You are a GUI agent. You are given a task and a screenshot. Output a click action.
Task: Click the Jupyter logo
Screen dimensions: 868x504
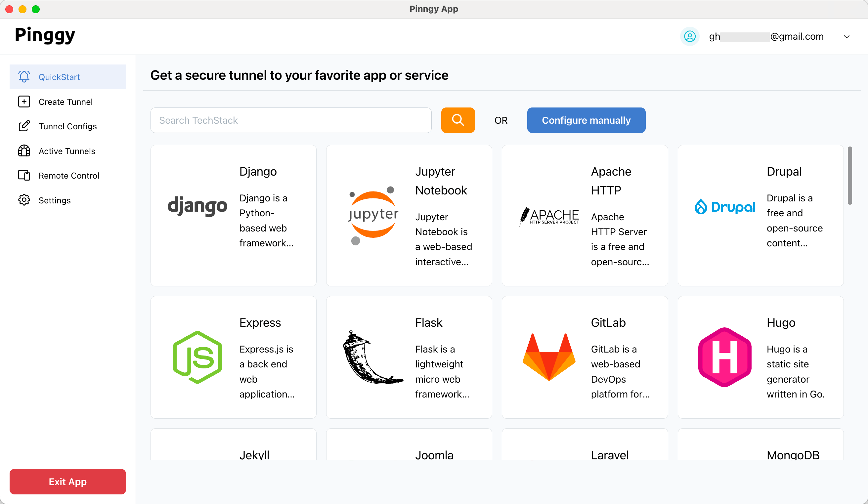point(373,215)
